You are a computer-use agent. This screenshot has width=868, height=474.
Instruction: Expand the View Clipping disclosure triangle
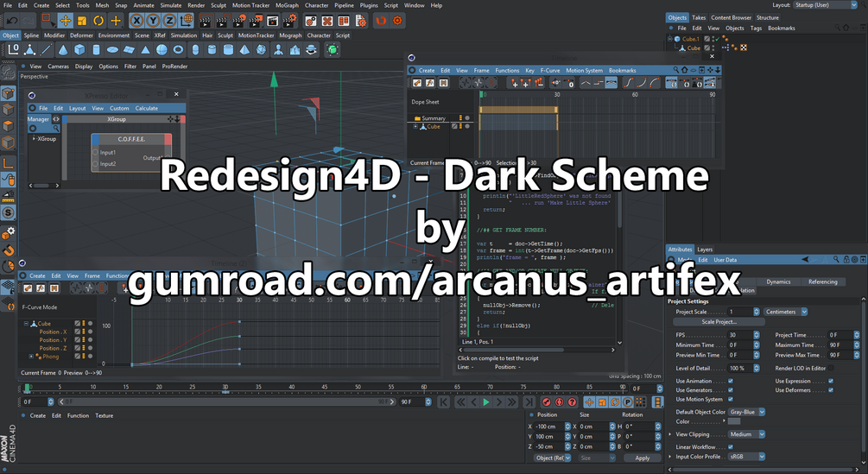coord(670,434)
